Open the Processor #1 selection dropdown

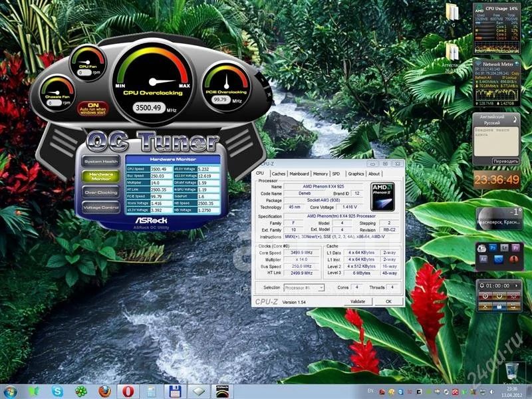(x=304, y=288)
